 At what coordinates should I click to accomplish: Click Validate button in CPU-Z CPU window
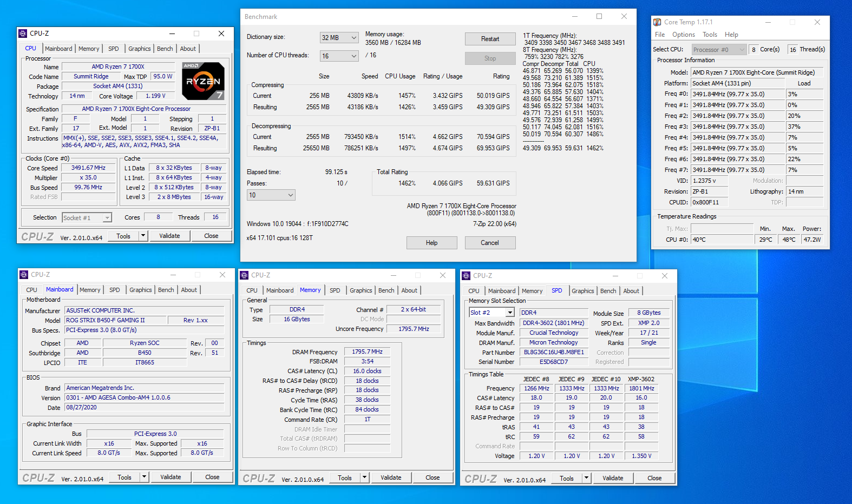170,236
